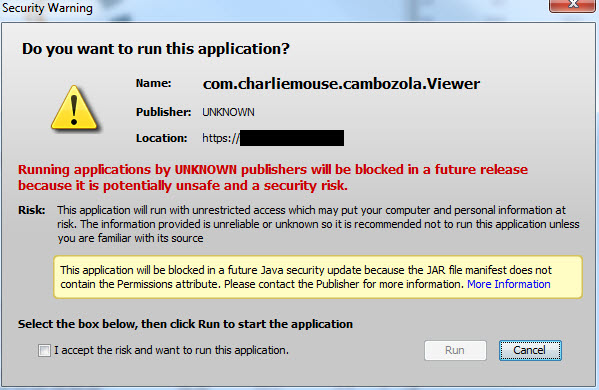Click the 'Do you want to run' heading
Screen dimensions: 599x390
click(x=156, y=49)
